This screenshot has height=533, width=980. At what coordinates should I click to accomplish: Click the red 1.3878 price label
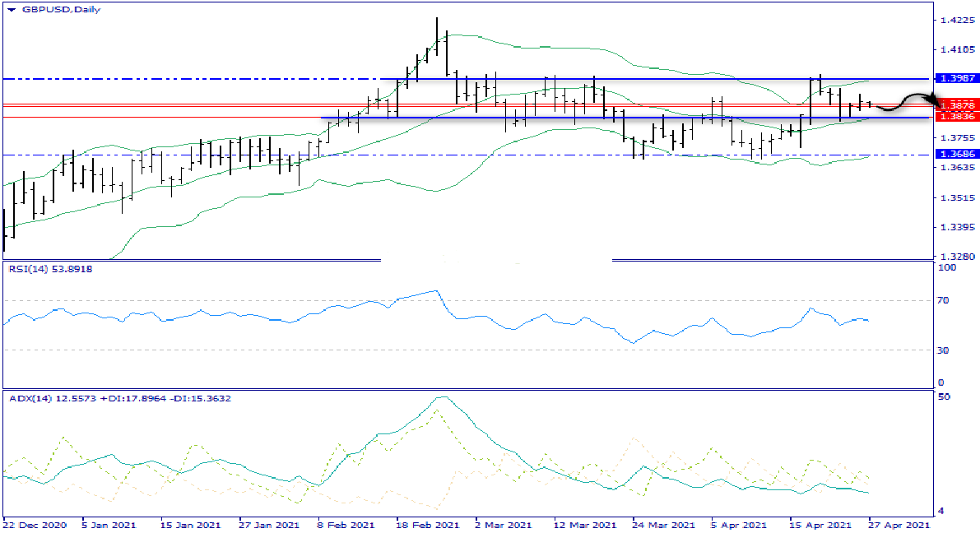point(957,105)
